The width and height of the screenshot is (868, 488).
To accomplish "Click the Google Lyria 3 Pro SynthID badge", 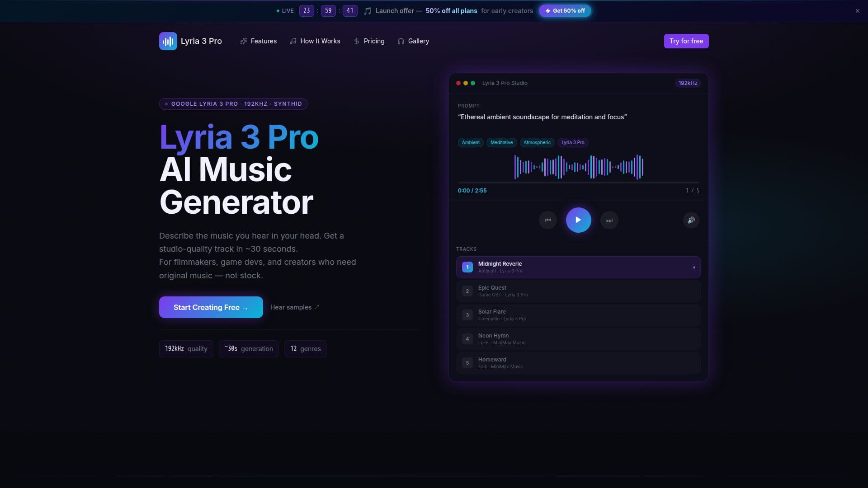I will pyautogui.click(x=233, y=104).
